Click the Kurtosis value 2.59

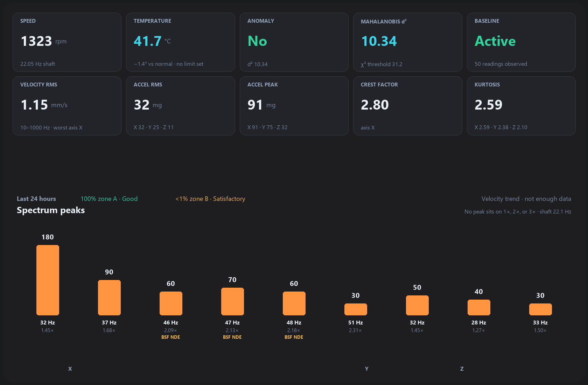click(488, 105)
